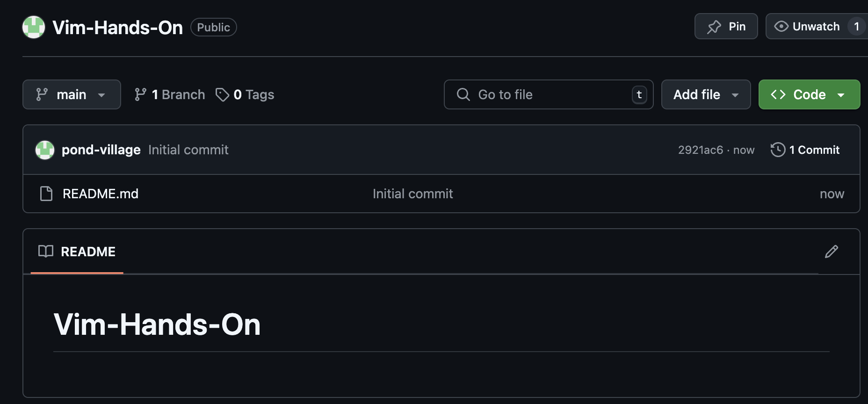Expand the Add file dropdown
The height and width of the screenshot is (404, 868).
pyautogui.click(x=706, y=94)
